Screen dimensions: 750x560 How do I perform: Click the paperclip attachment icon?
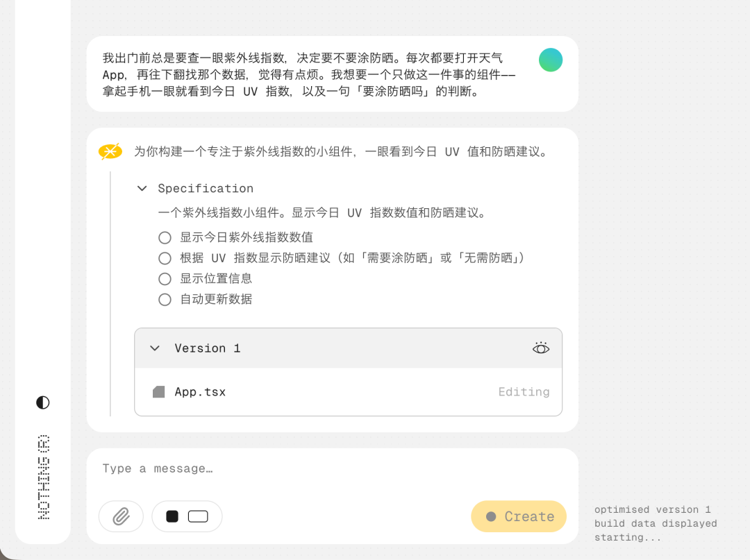pyautogui.click(x=121, y=516)
